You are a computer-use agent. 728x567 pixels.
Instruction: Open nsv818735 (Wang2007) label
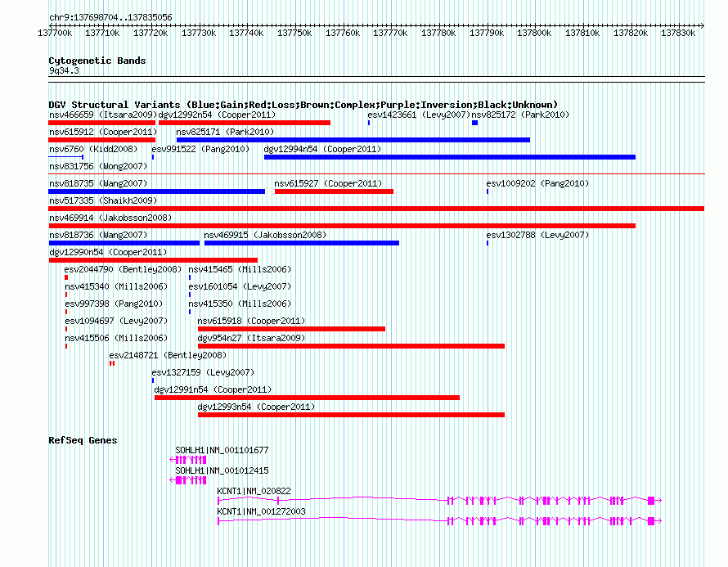click(x=98, y=183)
